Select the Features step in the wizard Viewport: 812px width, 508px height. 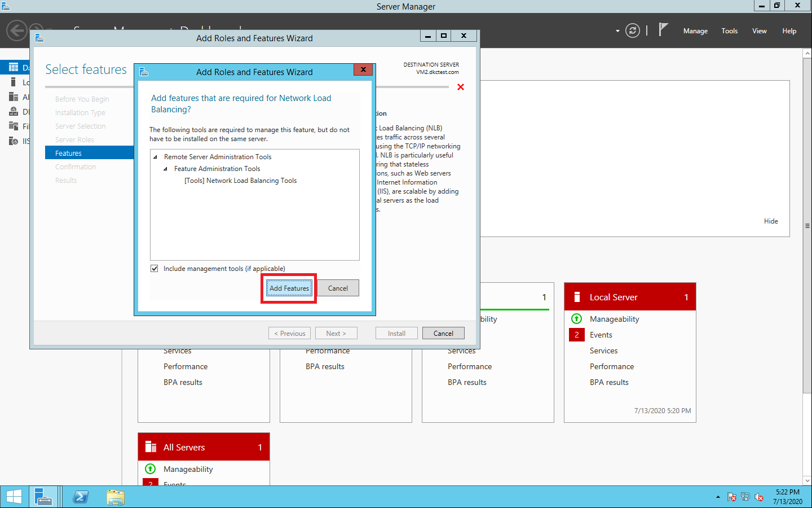[x=89, y=153]
